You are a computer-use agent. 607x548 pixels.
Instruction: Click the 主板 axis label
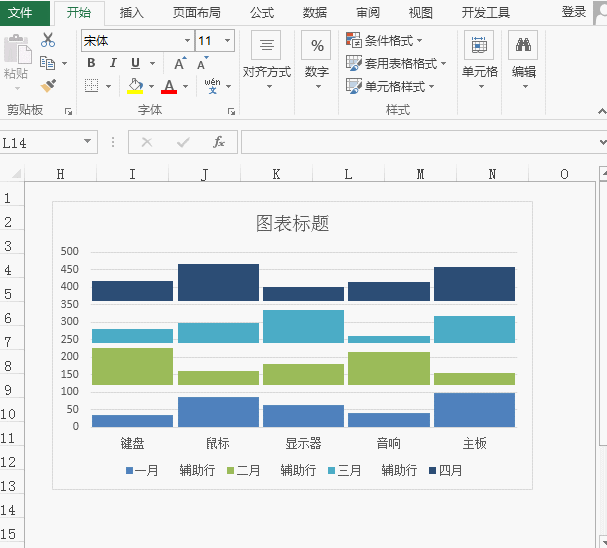[475, 443]
